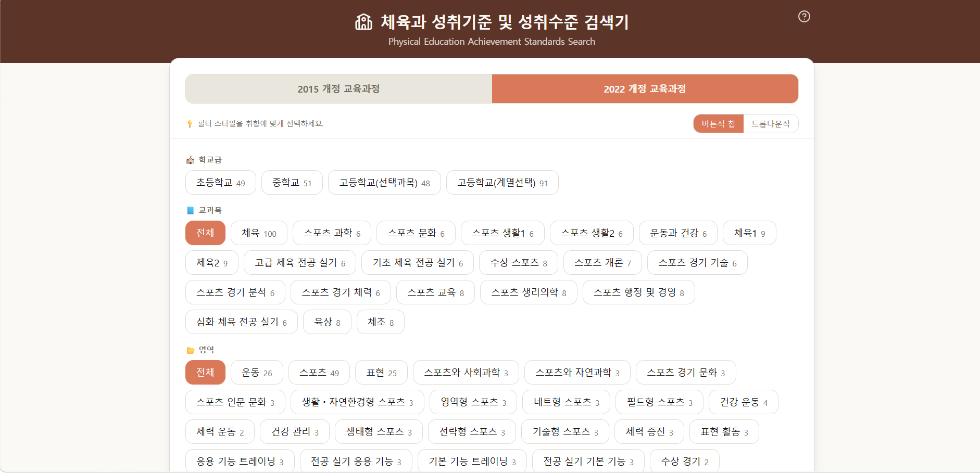
Task: Toggle the 체육 100 subject chip
Action: coord(259,233)
